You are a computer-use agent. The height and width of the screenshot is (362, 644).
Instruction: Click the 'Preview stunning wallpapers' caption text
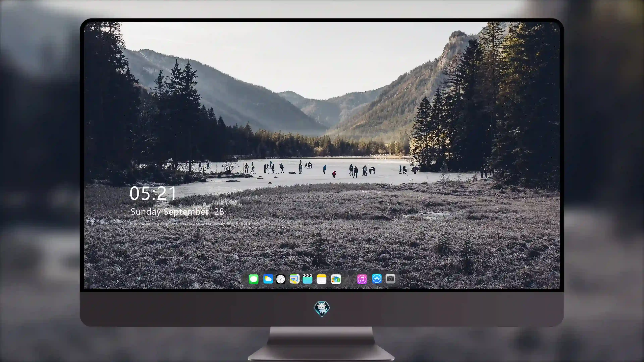(195, 223)
